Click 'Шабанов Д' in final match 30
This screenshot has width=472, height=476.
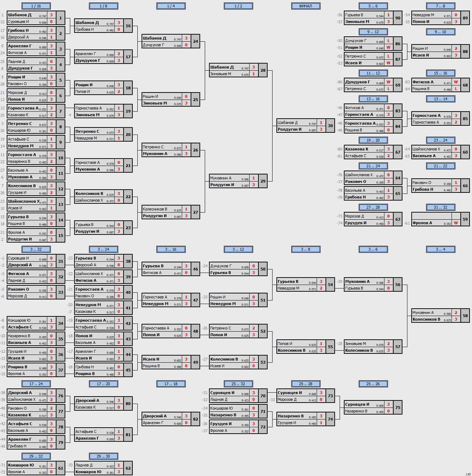click(287, 123)
